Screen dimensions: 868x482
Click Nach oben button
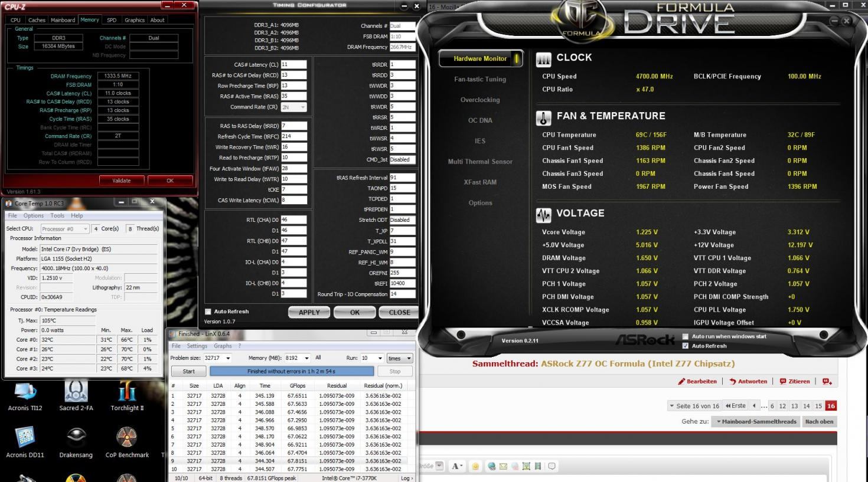coord(820,421)
